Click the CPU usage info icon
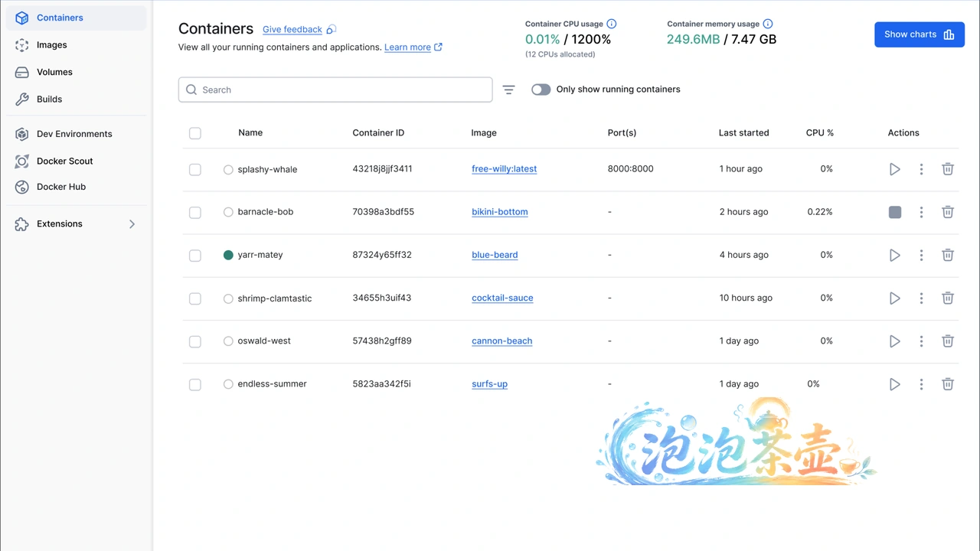The image size is (980, 551). (x=612, y=24)
